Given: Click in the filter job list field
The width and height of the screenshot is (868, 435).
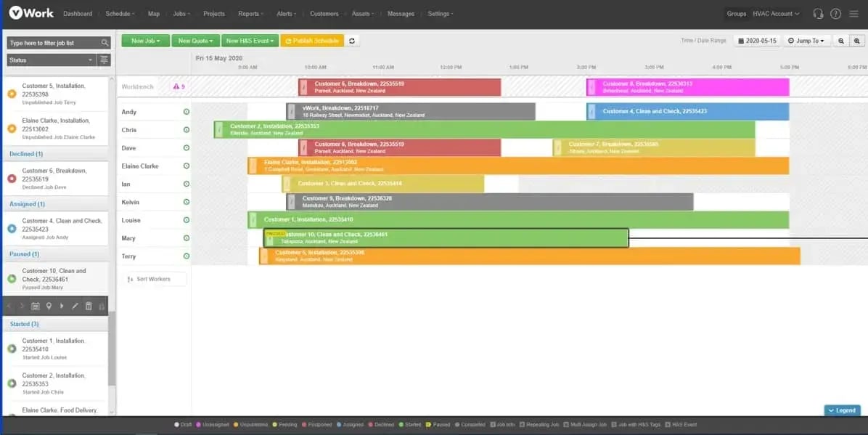Looking at the screenshot, I should pos(54,43).
